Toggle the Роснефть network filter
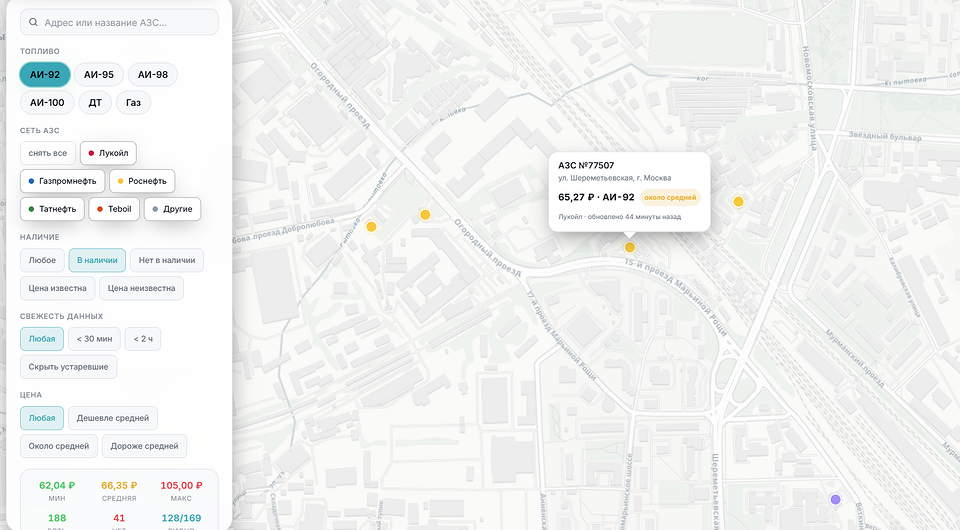 pyautogui.click(x=142, y=181)
